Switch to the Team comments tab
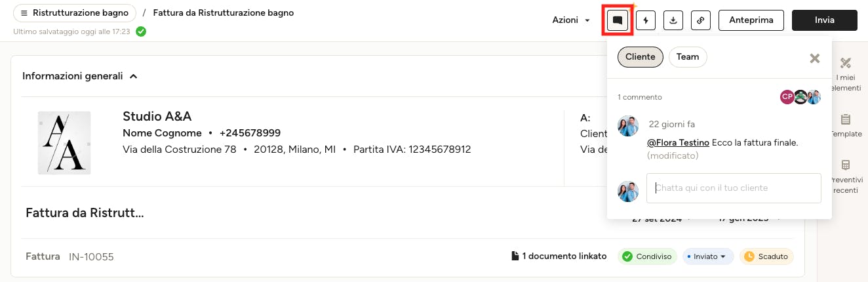The height and width of the screenshot is (282, 868). (688, 57)
